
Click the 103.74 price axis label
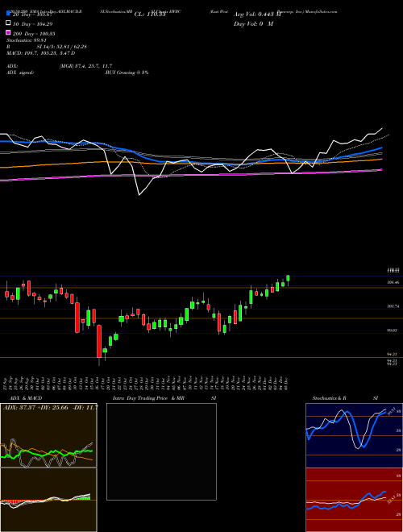393,306
